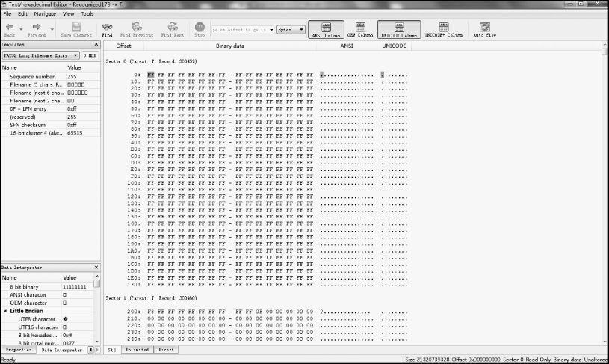The width and height of the screenshot is (609, 364).
Task: Click the Offset column header
Action: [123, 46]
